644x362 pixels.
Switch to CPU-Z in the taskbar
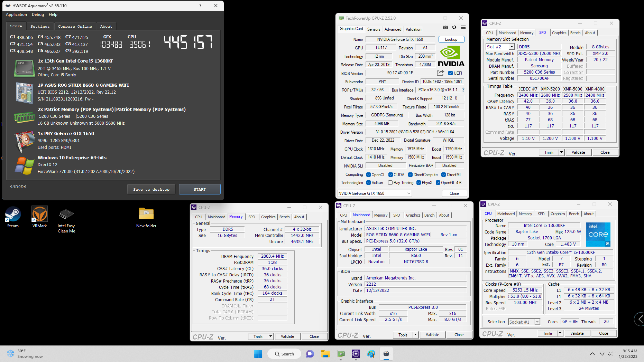point(356,354)
